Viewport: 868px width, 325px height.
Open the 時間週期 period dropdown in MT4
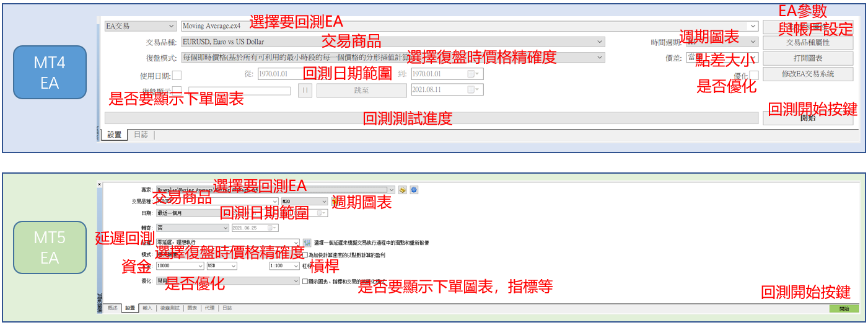click(722, 42)
